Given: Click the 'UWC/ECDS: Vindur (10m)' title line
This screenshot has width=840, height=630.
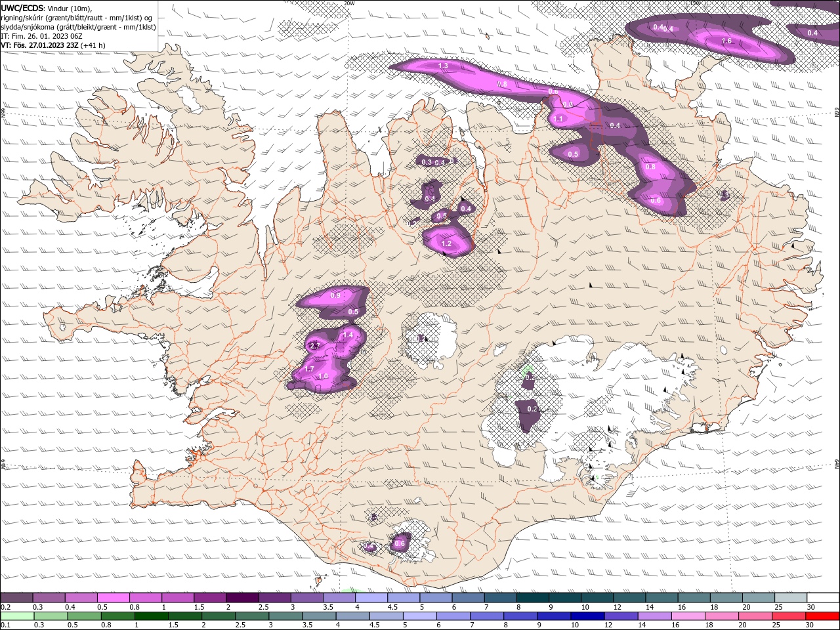Looking at the screenshot, I should (x=46, y=8).
